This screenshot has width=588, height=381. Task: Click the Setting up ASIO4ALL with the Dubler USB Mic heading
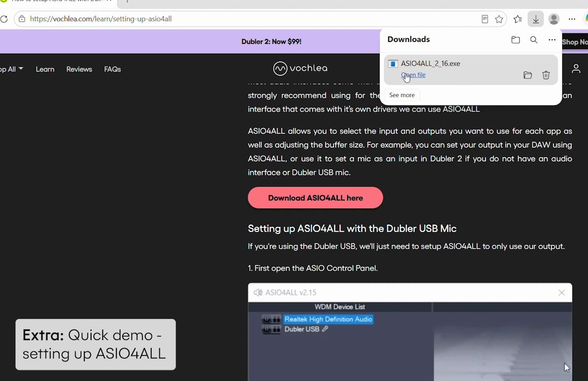(x=352, y=229)
